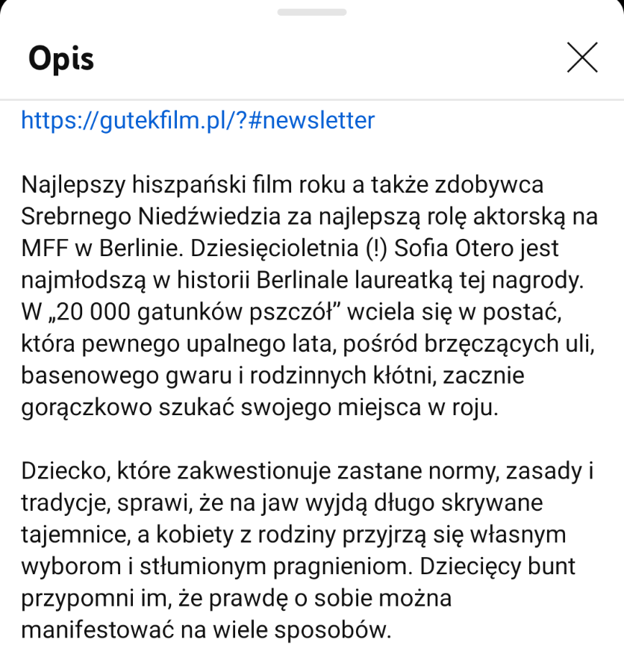624x672 pixels.
Task: Tap the Opis panel heading
Action: [x=61, y=58]
